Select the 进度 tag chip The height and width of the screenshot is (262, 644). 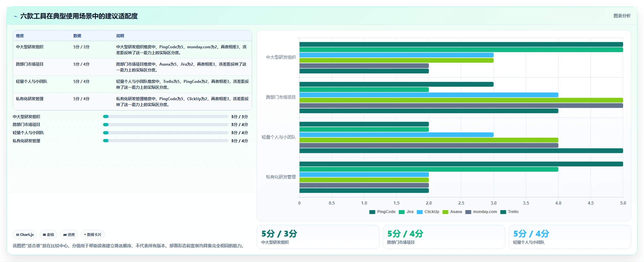tap(69, 235)
